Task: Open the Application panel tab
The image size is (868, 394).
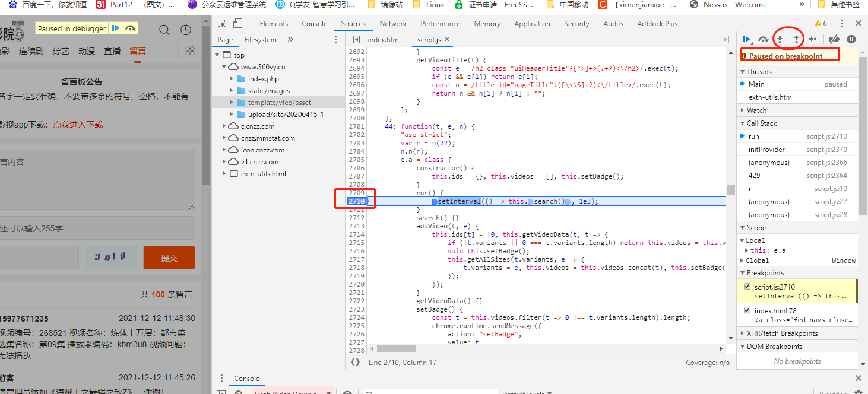Action: pyautogui.click(x=532, y=24)
